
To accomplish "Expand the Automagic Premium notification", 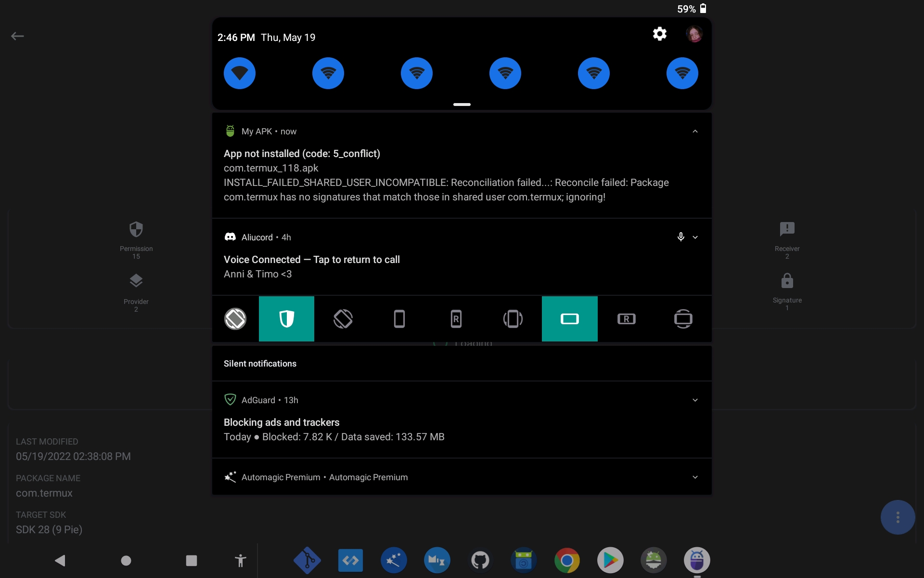I will pos(695,477).
